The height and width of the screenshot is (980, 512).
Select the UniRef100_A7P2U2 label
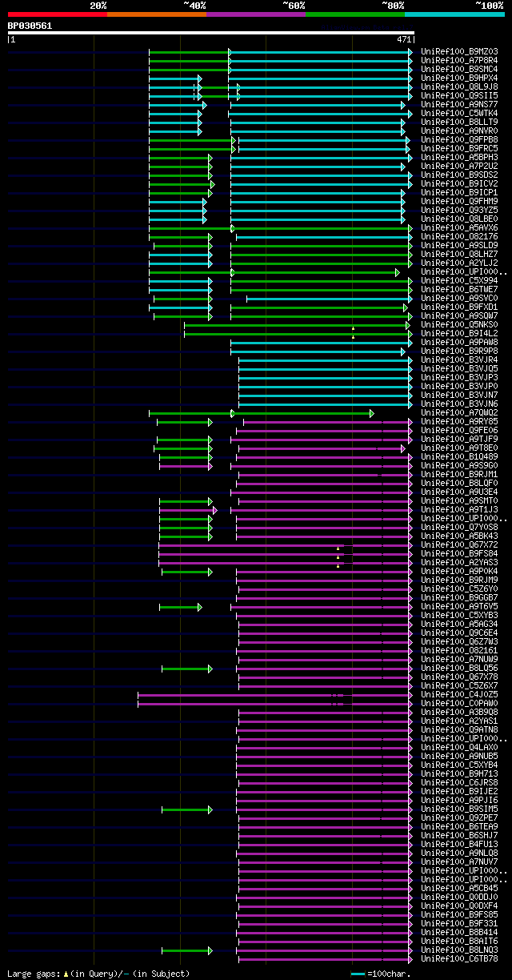tap(459, 167)
